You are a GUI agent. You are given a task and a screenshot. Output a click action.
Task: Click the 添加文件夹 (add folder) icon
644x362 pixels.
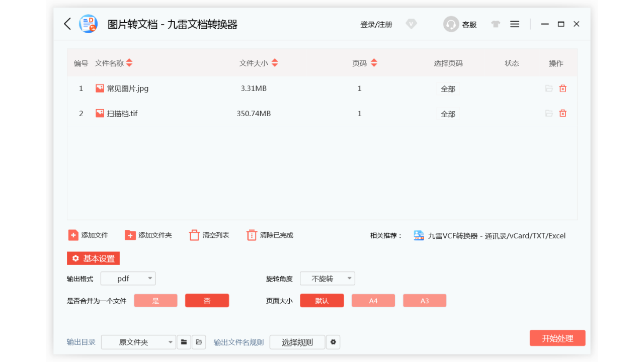click(131, 235)
